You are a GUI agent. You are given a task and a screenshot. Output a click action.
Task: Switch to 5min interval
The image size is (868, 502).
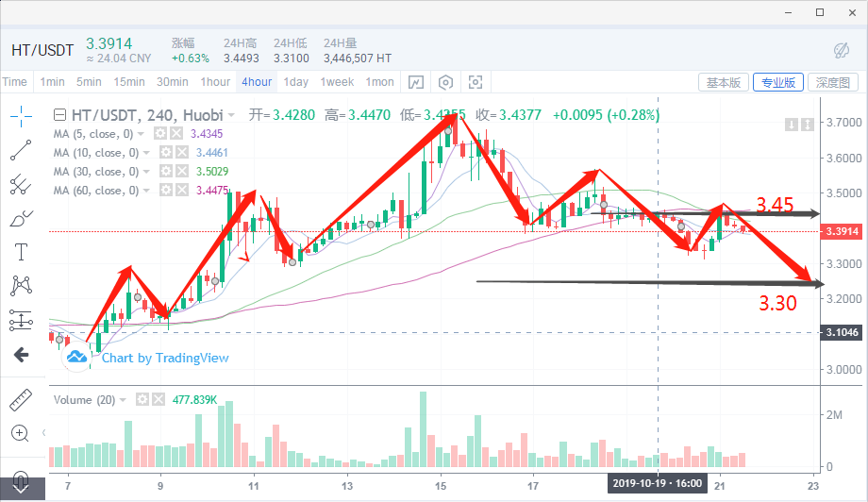[89, 82]
